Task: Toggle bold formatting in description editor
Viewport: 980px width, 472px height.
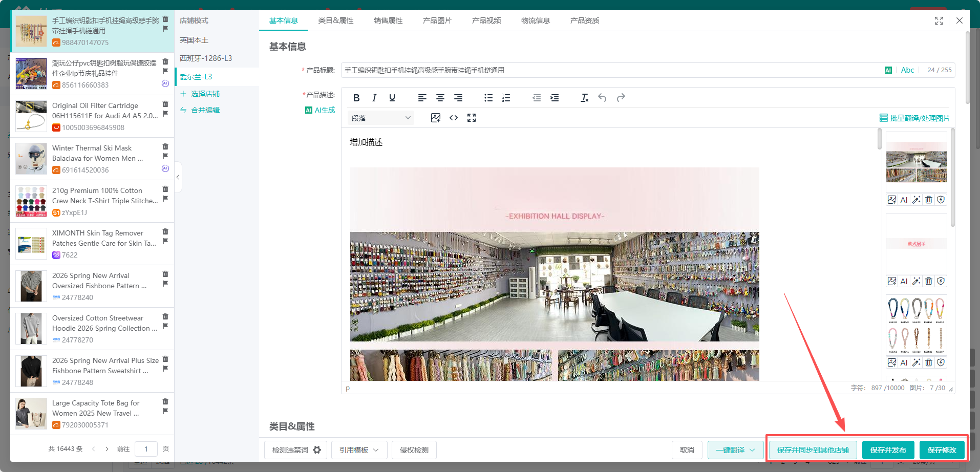Action: tap(356, 98)
